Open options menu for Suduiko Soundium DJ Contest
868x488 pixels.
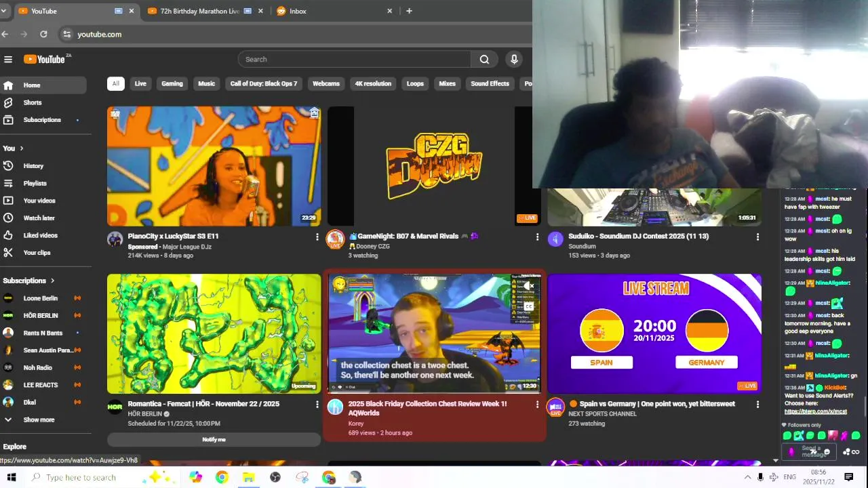click(757, 237)
